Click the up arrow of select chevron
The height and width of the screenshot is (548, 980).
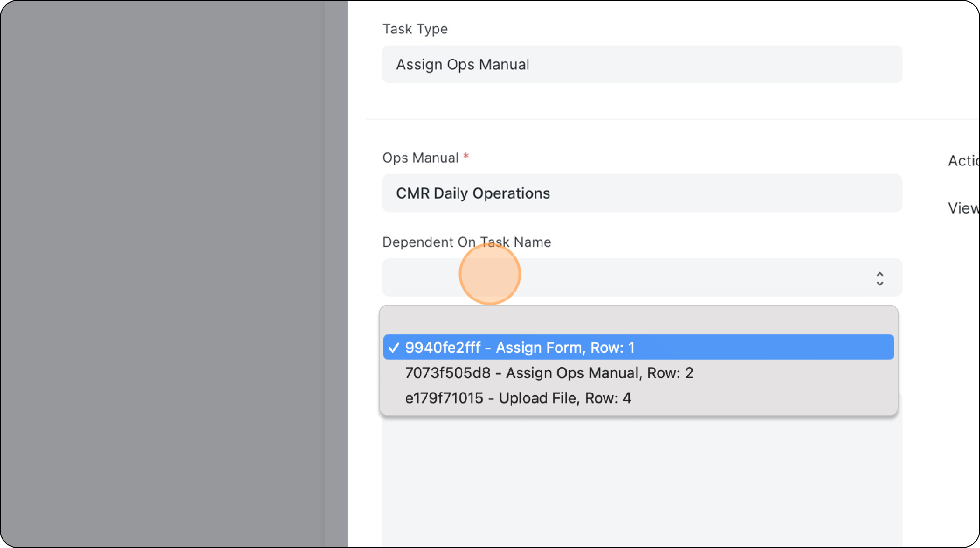(879, 274)
